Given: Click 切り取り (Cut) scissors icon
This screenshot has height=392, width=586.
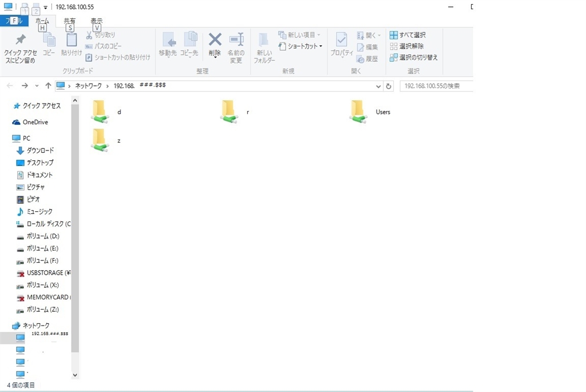Looking at the screenshot, I should 89,35.
